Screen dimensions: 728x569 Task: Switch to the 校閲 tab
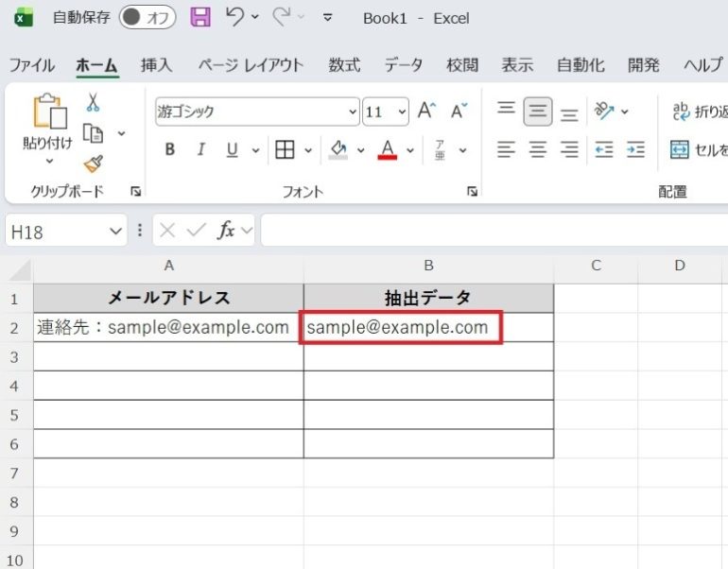click(x=462, y=65)
